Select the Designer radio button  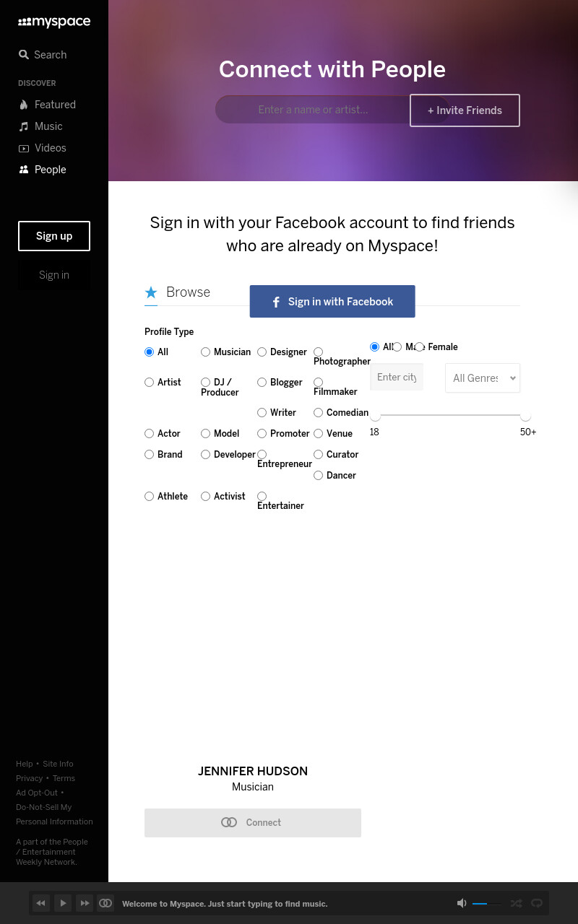262,352
